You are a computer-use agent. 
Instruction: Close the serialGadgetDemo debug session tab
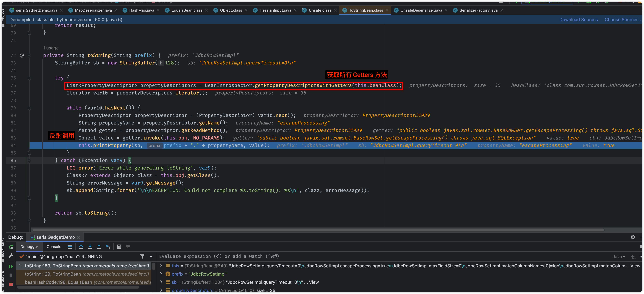point(78,237)
